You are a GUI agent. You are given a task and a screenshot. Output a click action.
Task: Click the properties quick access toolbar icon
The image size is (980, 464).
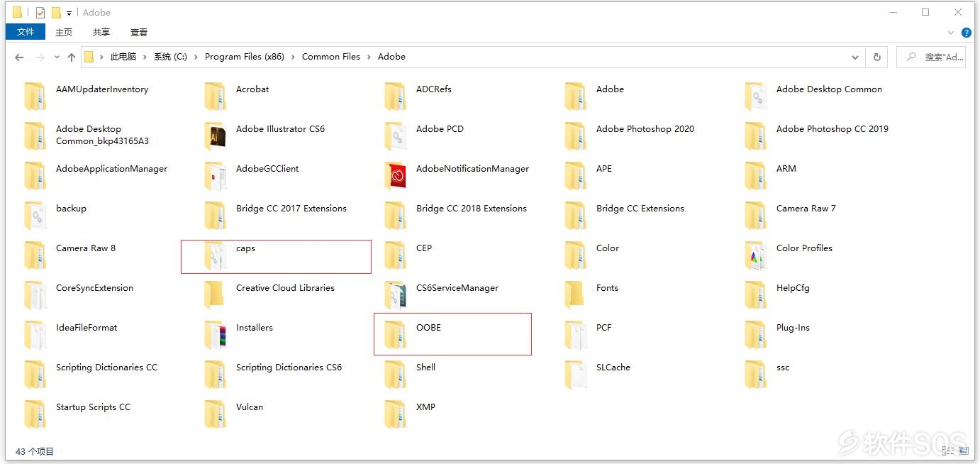[40, 12]
